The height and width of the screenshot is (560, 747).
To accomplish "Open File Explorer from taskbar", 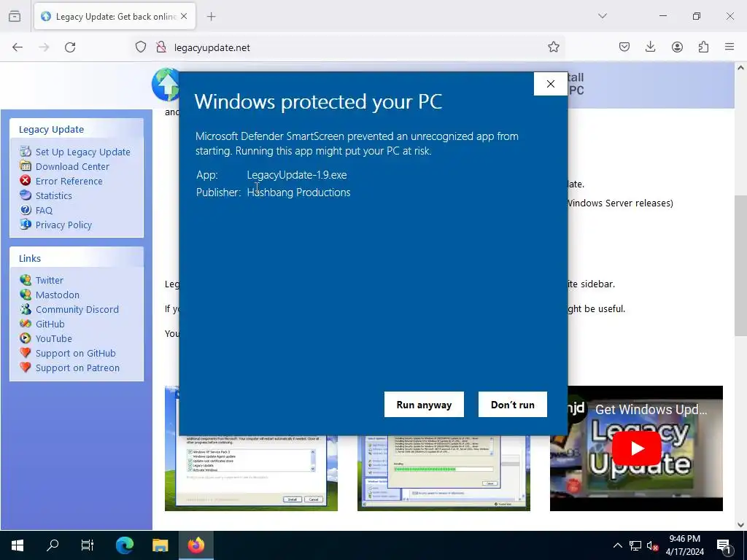I will pos(160,545).
